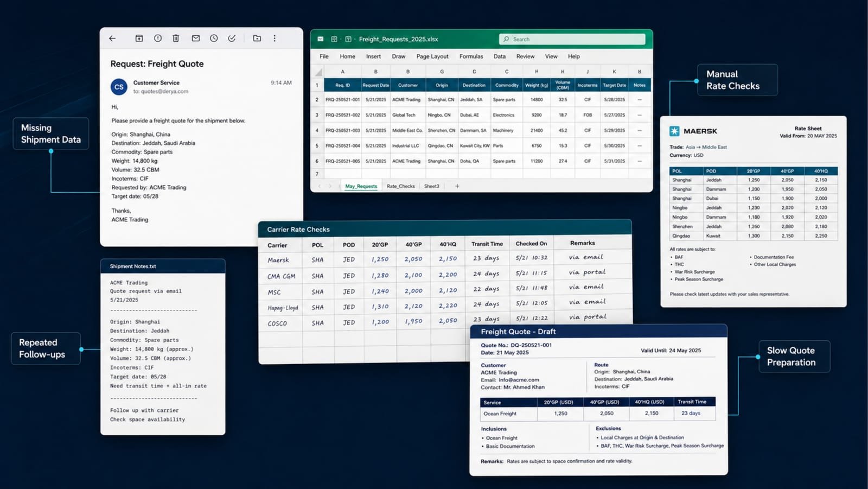Image resolution: width=868 pixels, height=489 pixels.
Task: Click CMA CGM in Carrier Rate Checks
Action: click(281, 276)
